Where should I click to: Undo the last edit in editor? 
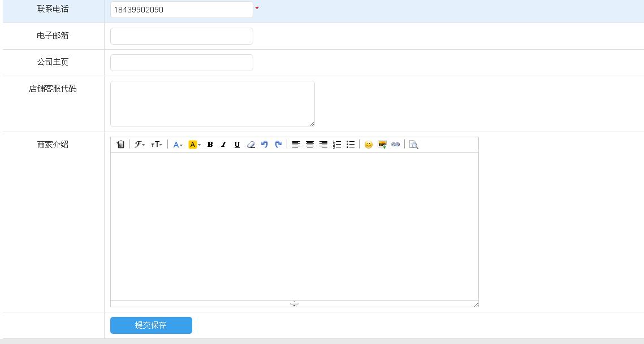264,145
